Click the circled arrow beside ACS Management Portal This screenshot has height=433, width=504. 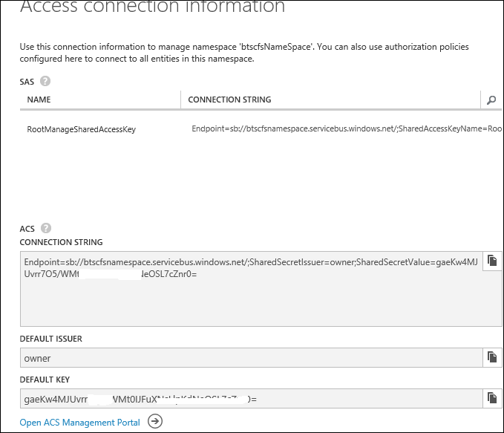pyautogui.click(x=155, y=421)
